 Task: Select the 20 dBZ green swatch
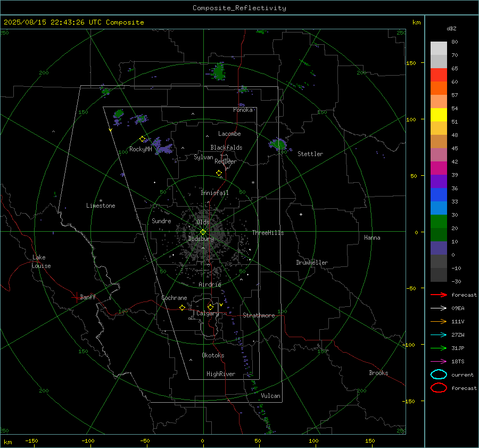439,234
